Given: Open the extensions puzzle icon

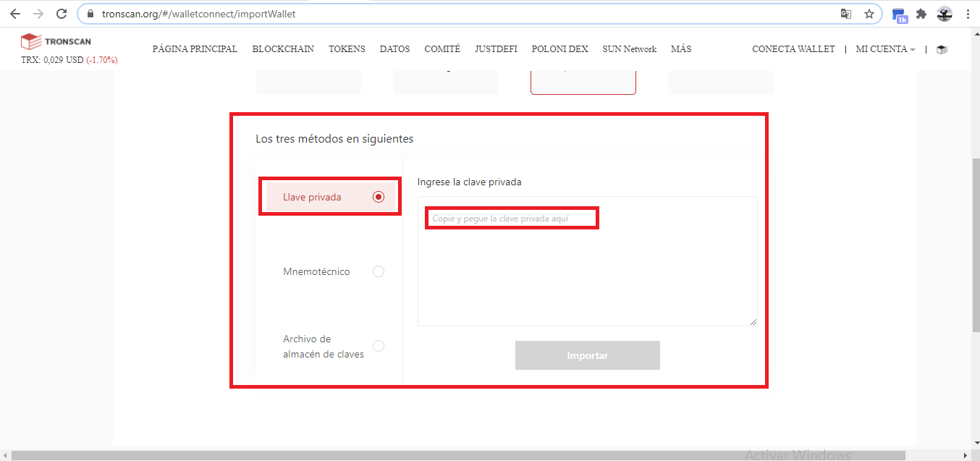Looking at the screenshot, I should (921, 14).
